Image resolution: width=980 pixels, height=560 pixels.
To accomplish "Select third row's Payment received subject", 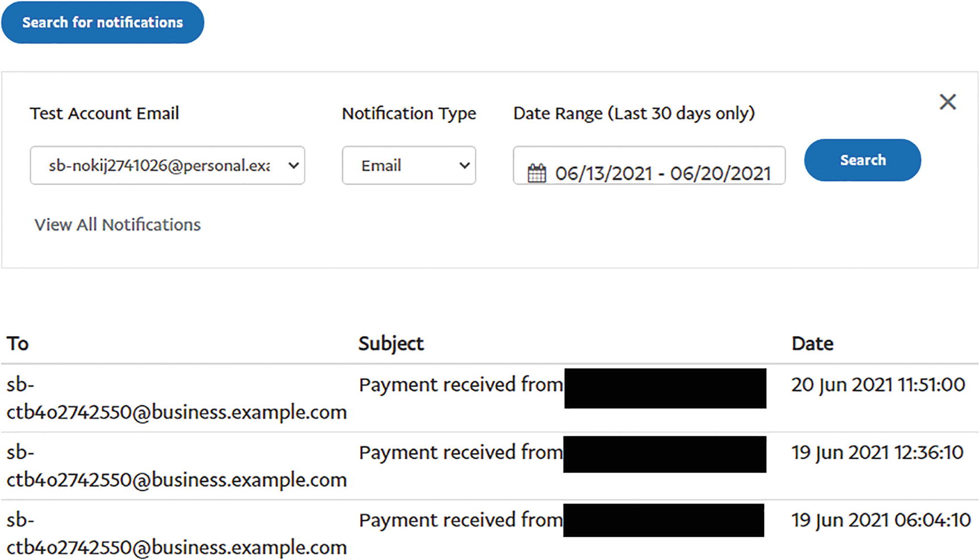I will (x=461, y=520).
